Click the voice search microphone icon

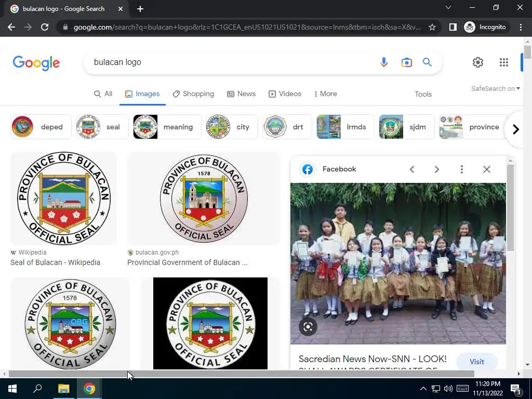coord(384,62)
